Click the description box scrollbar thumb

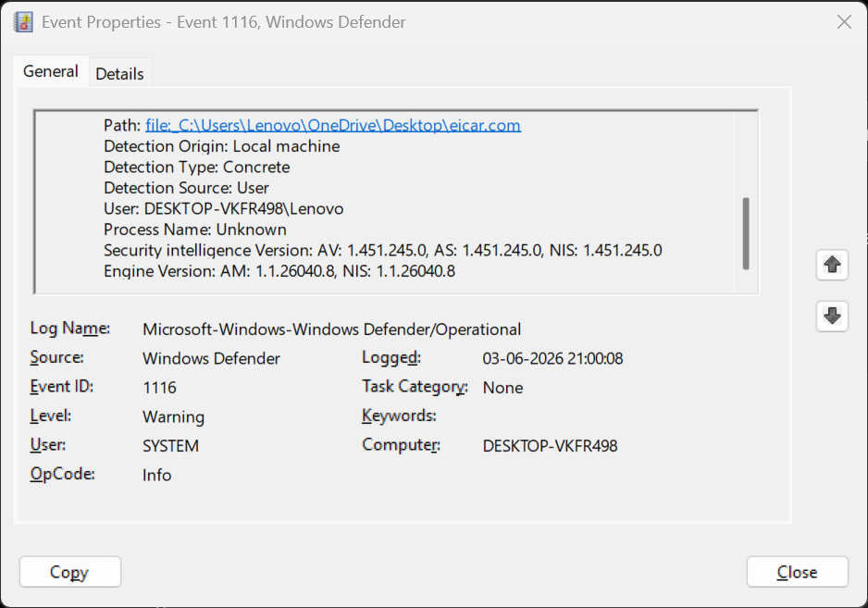746,233
